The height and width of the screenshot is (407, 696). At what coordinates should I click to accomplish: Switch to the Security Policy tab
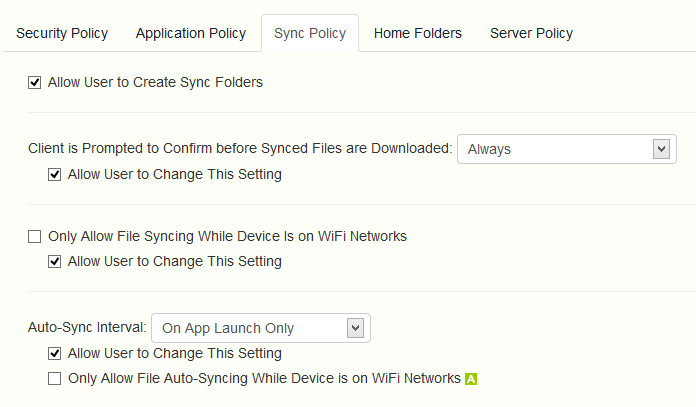coord(62,33)
